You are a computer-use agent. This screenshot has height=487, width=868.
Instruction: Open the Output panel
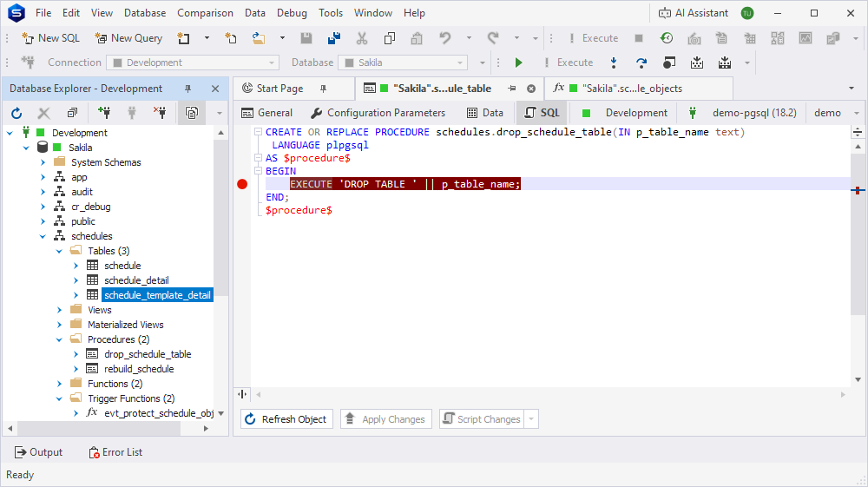coord(38,452)
